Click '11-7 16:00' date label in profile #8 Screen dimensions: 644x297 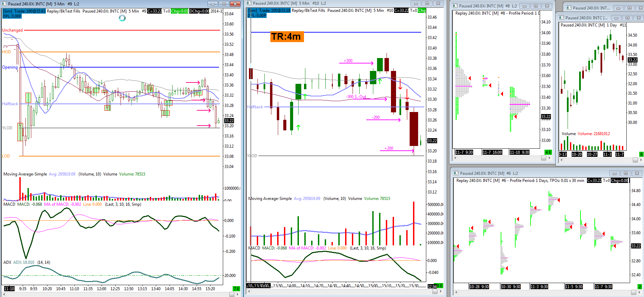point(492,152)
